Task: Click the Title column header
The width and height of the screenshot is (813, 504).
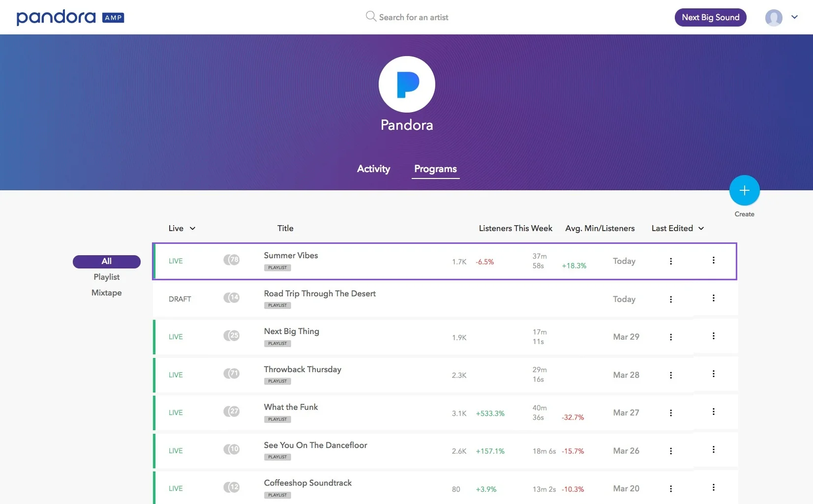Action: (285, 228)
